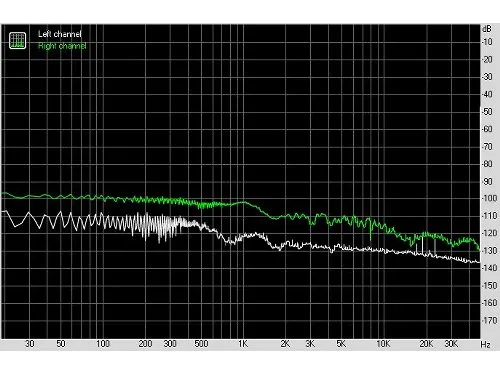The image size is (500, 375).
Task: Click the "3K" frequency label
Action: (310, 344)
